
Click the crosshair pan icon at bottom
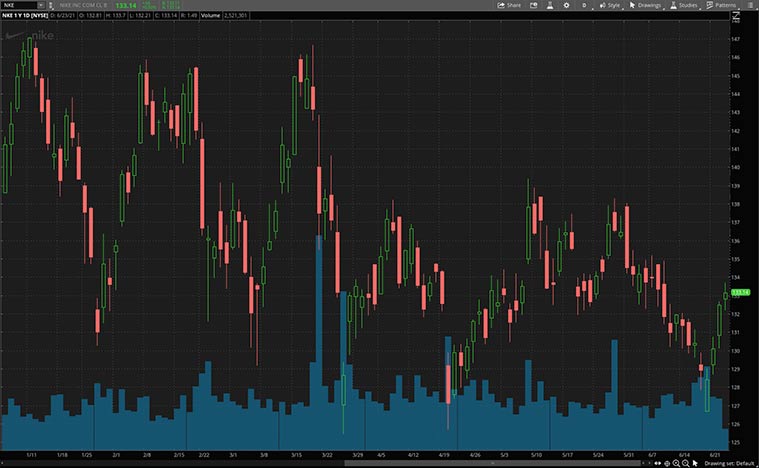click(667, 464)
